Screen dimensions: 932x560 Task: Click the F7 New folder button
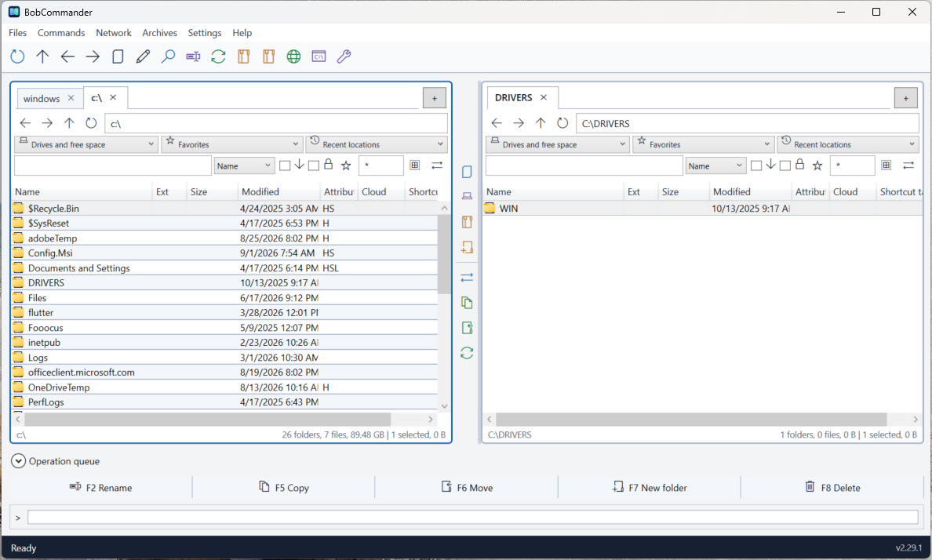pyautogui.click(x=650, y=488)
